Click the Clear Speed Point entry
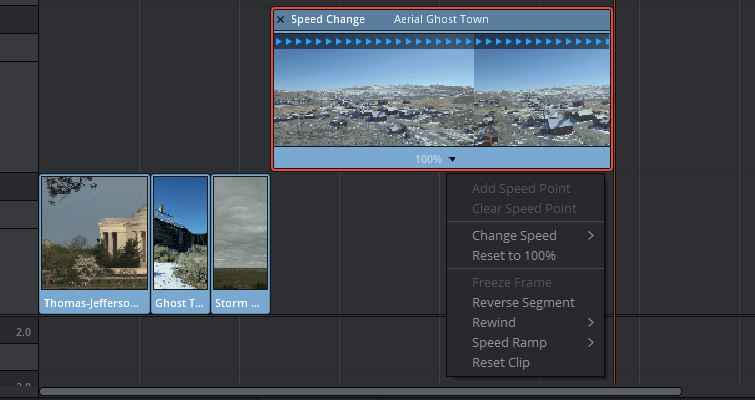Screen dimensions: 755x400 [524, 209]
